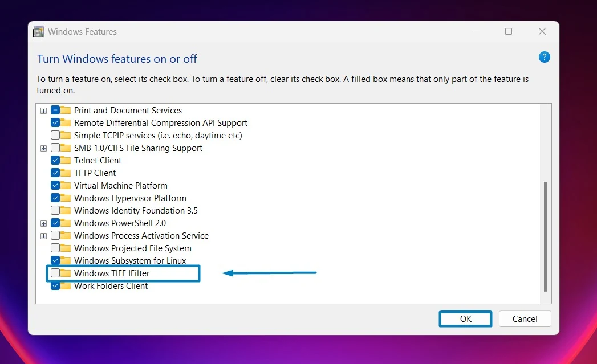597x364 pixels.
Task: Close the Windows Features dialog
Action: coord(542,31)
